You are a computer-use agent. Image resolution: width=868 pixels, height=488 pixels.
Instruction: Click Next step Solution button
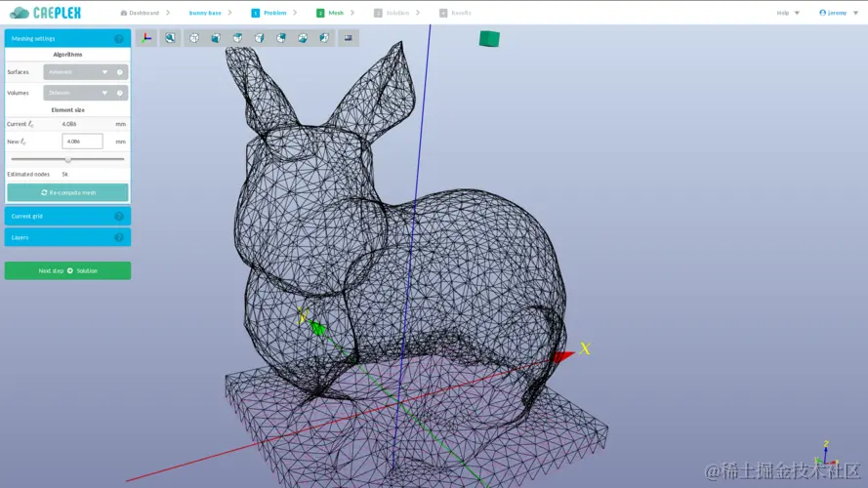[x=67, y=271]
